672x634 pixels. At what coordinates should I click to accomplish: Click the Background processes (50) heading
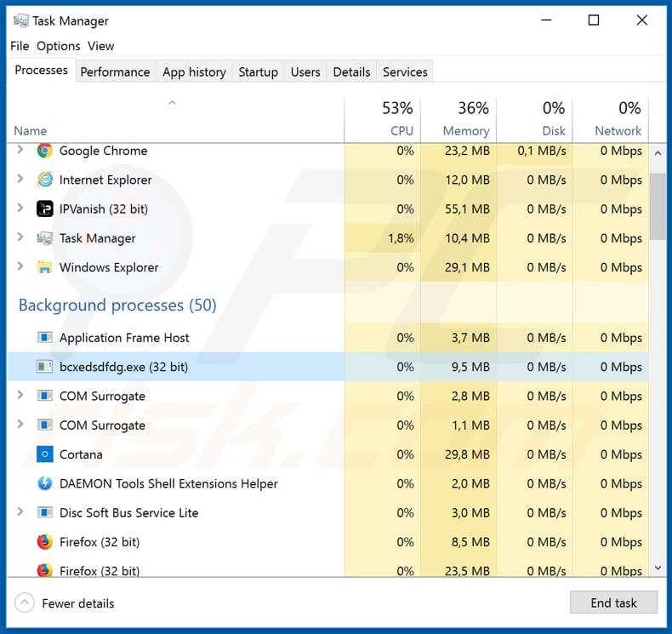click(x=117, y=306)
